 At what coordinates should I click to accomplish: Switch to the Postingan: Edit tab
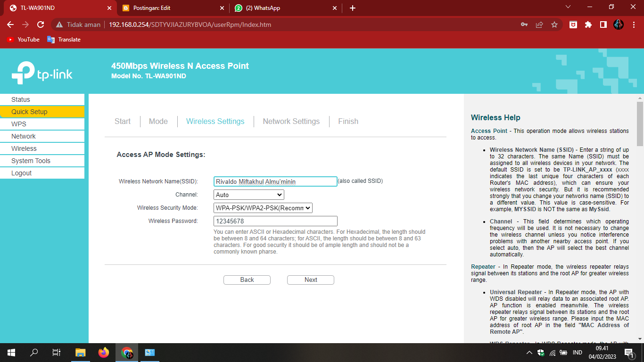point(173,8)
